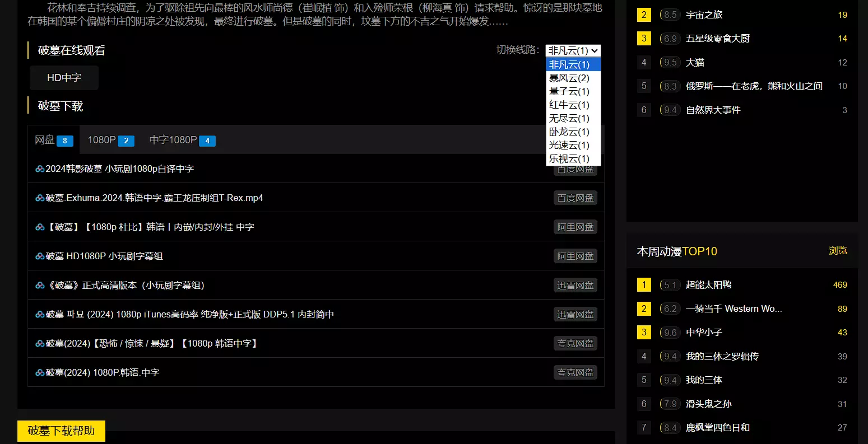
Task: Switch to the 网盘 download tab
Action: pos(53,140)
